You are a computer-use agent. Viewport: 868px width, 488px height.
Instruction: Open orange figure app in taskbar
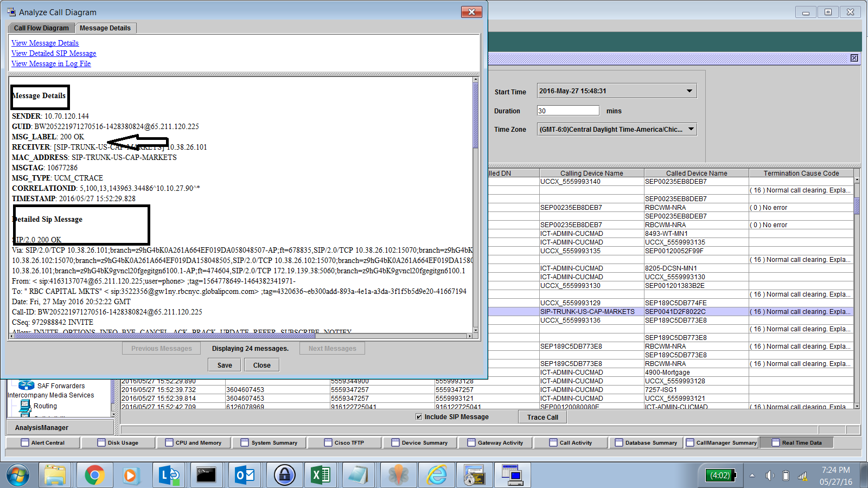point(398,476)
